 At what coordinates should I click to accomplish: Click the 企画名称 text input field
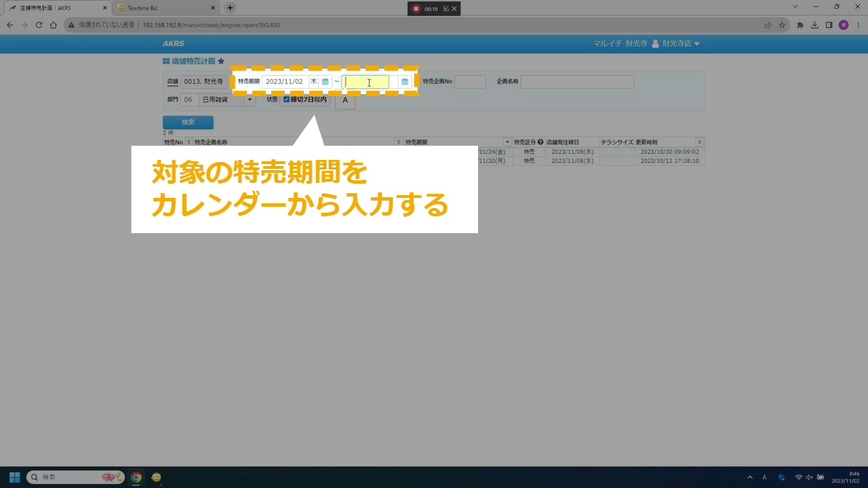pyautogui.click(x=577, y=82)
